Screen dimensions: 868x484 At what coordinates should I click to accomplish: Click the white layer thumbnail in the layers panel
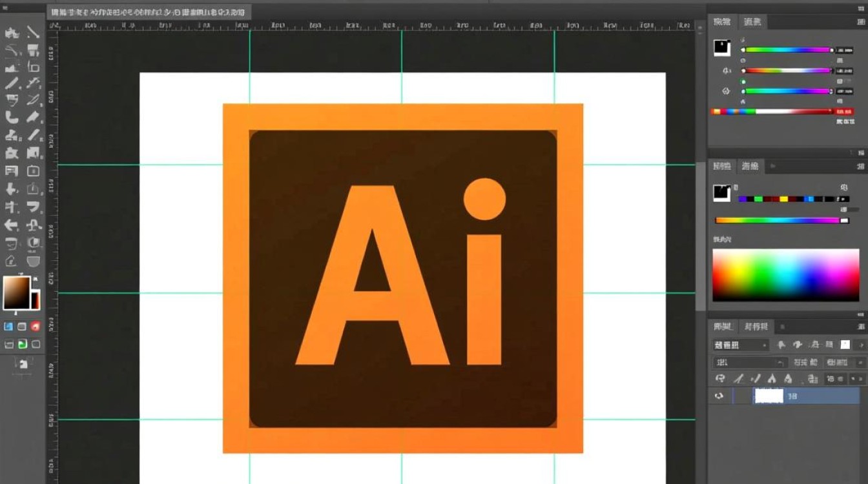click(769, 396)
